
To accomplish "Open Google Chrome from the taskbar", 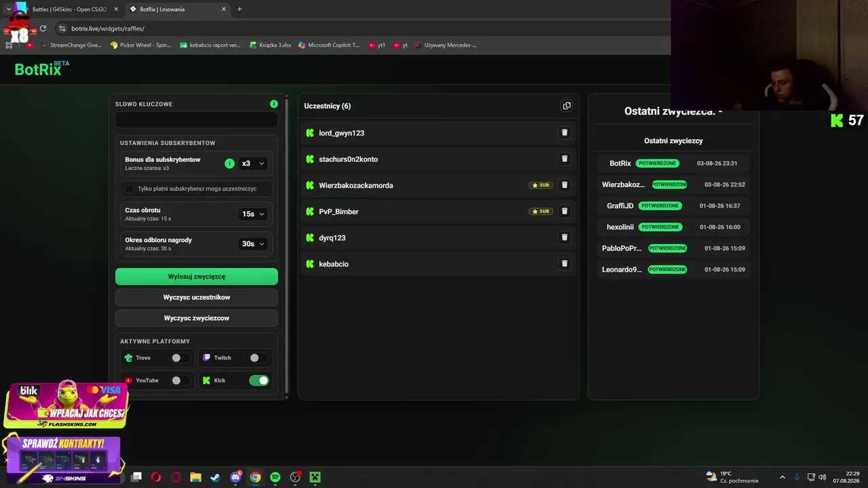I will pyautogui.click(x=255, y=477).
